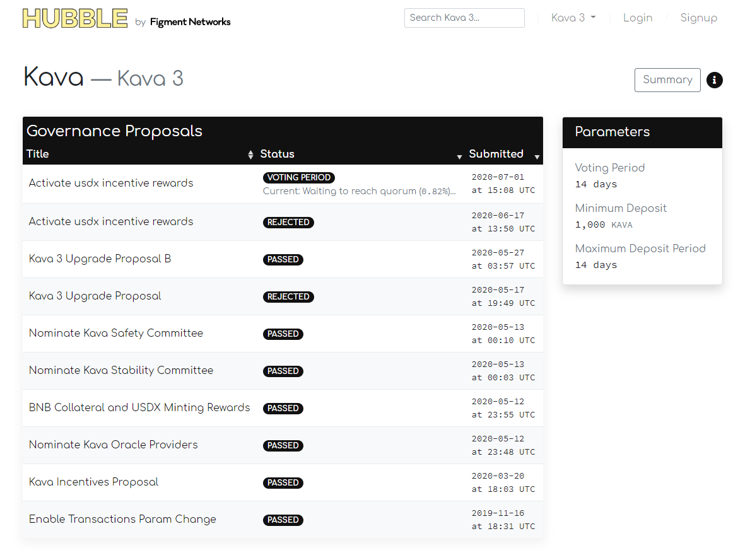Open the Signup link
750x560 pixels.
[x=698, y=18]
